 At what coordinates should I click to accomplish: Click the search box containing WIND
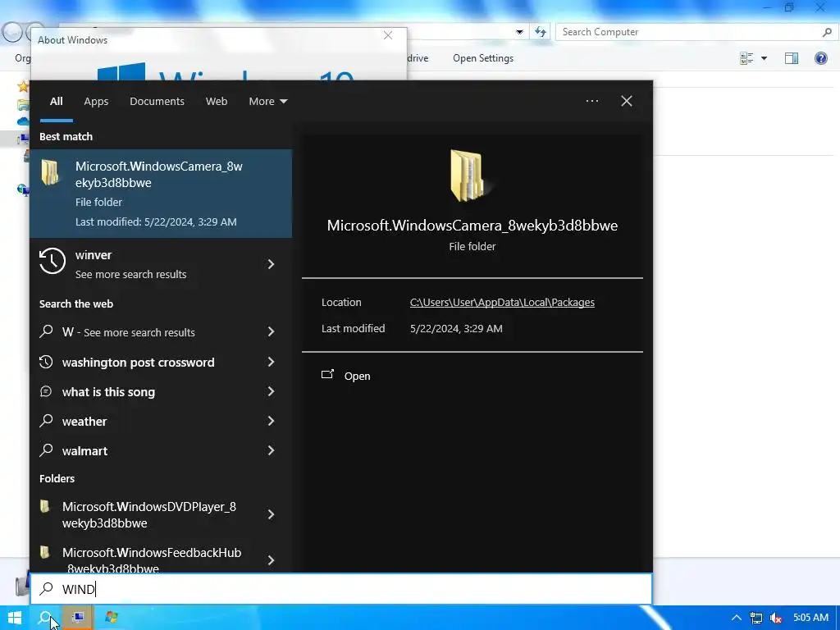tap(341, 589)
